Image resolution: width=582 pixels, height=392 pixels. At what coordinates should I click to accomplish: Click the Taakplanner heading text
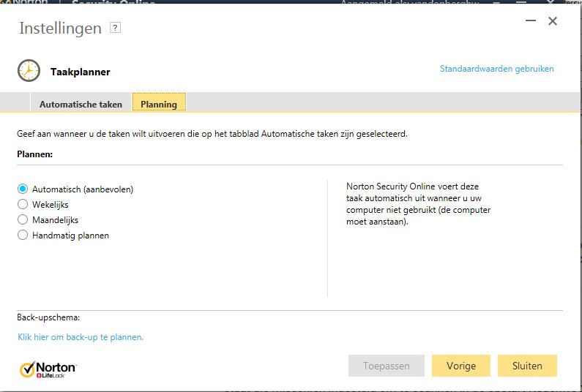click(x=80, y=72)
